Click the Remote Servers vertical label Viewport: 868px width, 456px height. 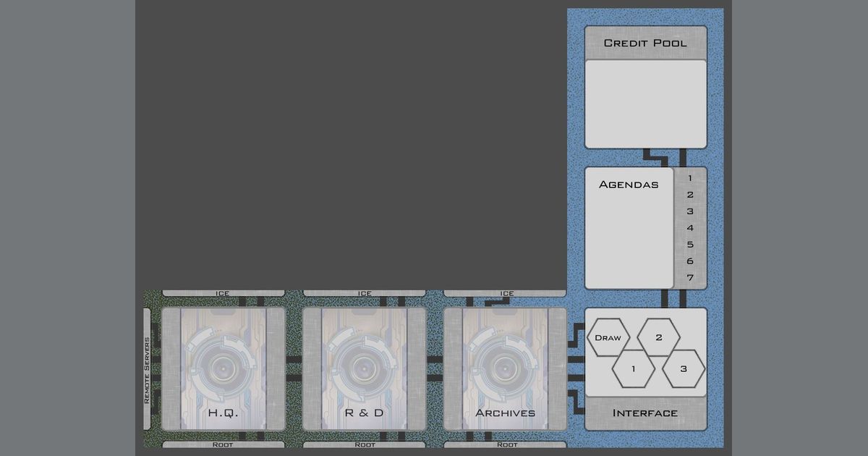click(147, 369)
